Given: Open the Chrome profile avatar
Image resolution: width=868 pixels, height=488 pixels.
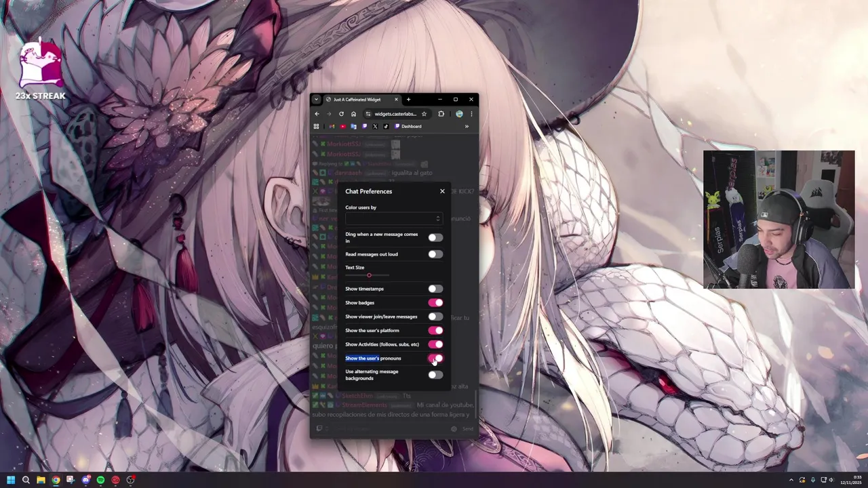Looking at the screenshot, I should pos(459,114).
